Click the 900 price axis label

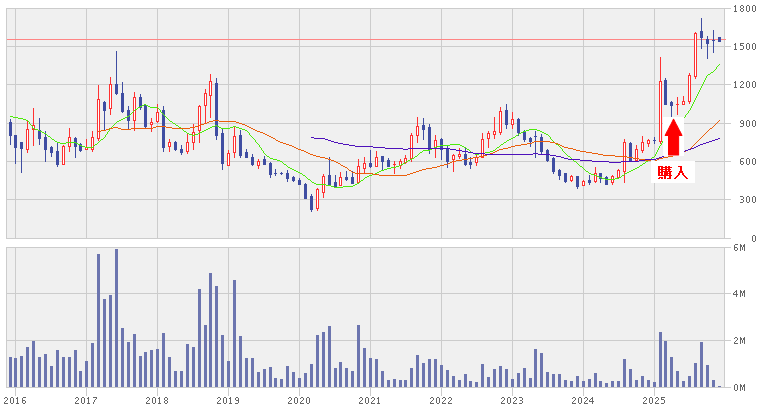point(740,124)
